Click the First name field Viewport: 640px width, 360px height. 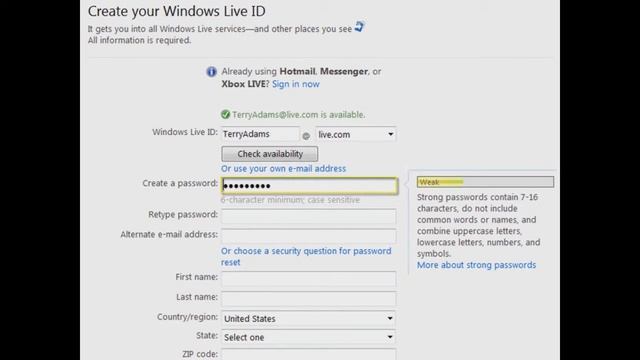(309, 278)
